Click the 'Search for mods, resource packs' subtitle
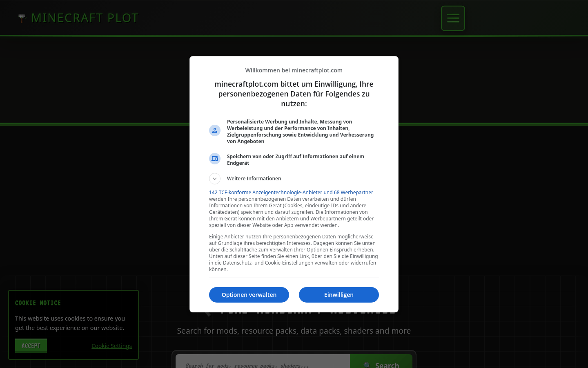The image size is (588, 368). 294,331
